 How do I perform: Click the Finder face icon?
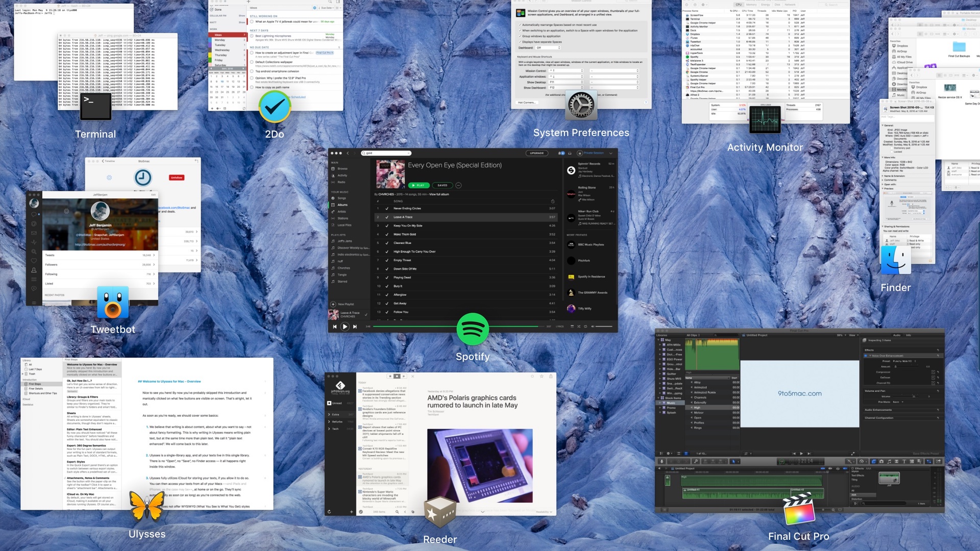coord(895,260)
